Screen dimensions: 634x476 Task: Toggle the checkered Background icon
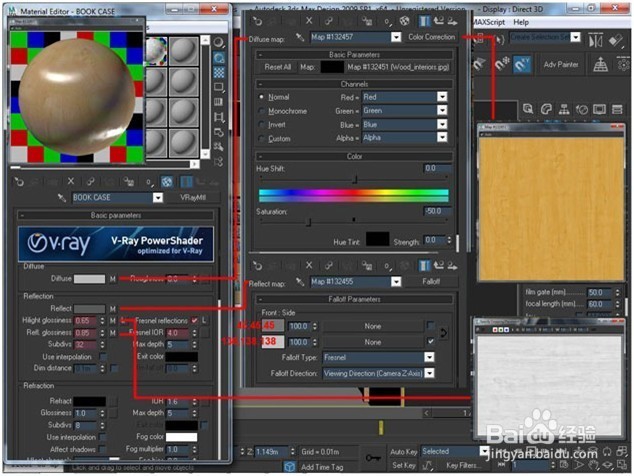point(219,73)
